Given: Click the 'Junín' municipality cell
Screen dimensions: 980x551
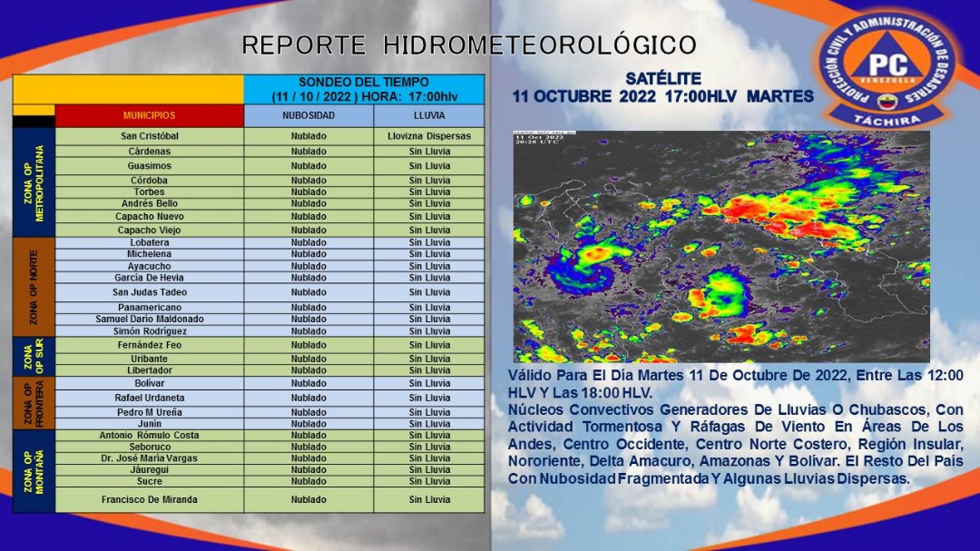Looking at the screenshot, I should point(150,423).
